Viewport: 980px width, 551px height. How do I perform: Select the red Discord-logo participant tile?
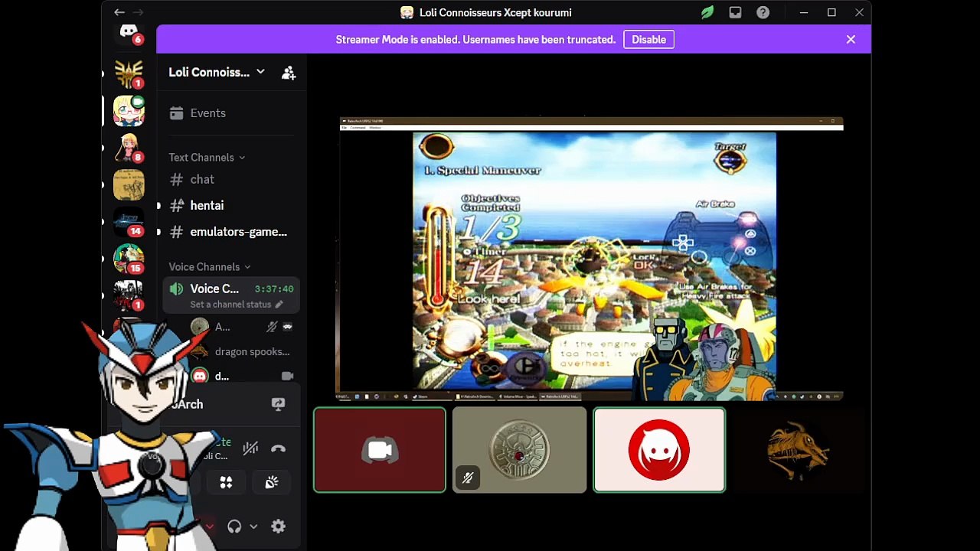coord(659,450)
